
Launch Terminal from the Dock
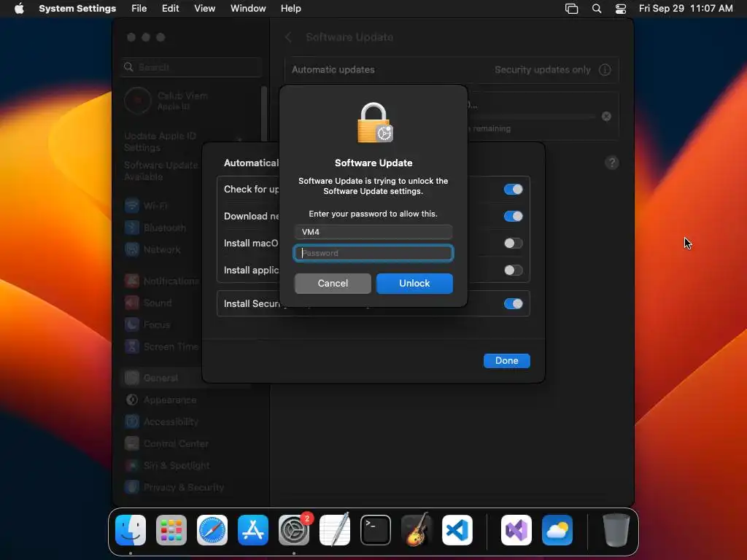[376, 530]
